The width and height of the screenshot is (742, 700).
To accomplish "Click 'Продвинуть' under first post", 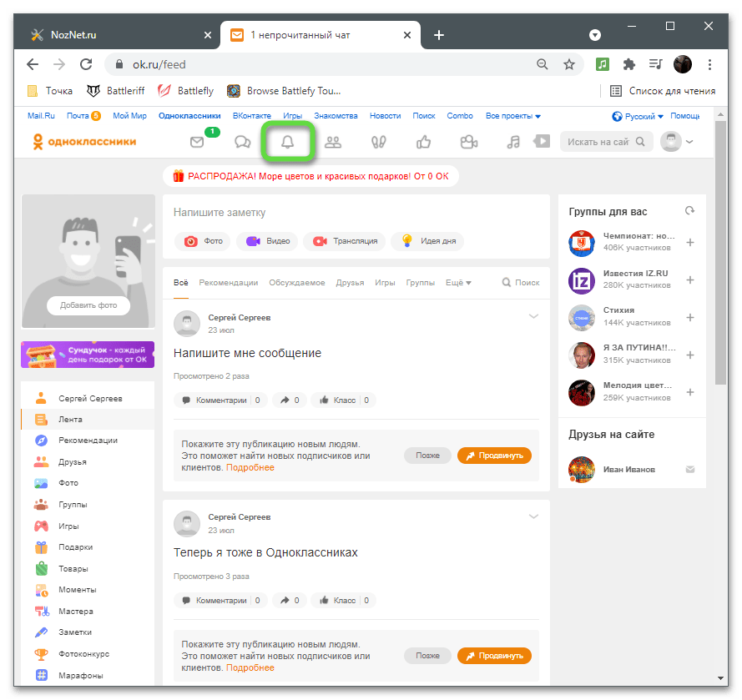I will 494,456.
